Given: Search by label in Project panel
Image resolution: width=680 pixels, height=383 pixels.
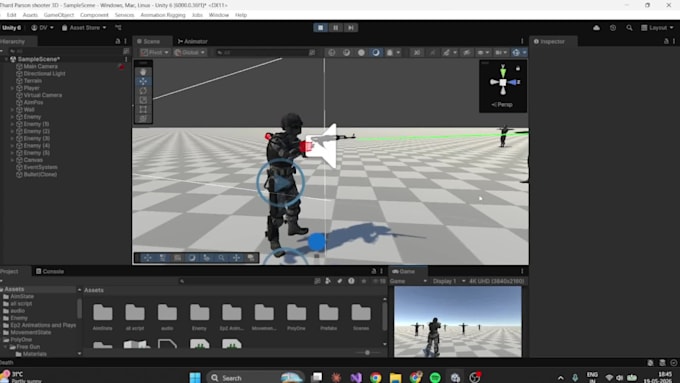Looking at the screenshot, I should (340, 281).
